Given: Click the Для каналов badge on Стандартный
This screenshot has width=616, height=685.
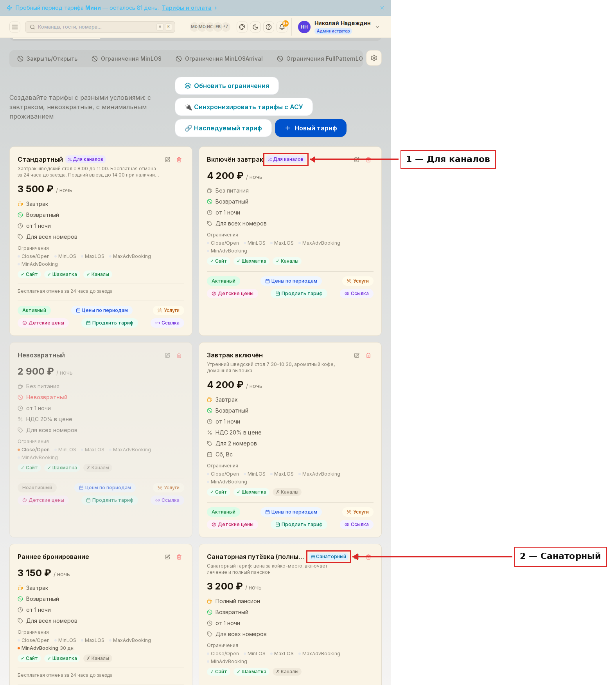Looking at the screenshot, I should tap(85, 159).
